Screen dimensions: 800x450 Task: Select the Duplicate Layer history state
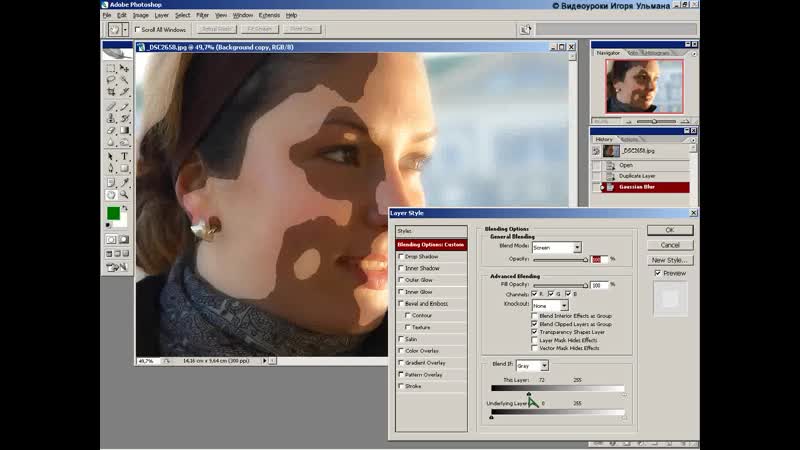point(637,175)
